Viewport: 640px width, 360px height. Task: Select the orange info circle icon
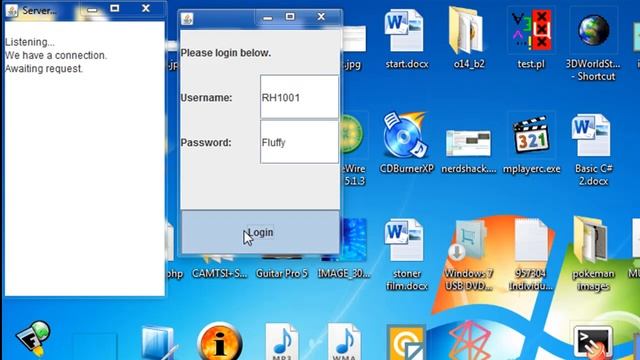click(220, 342)
